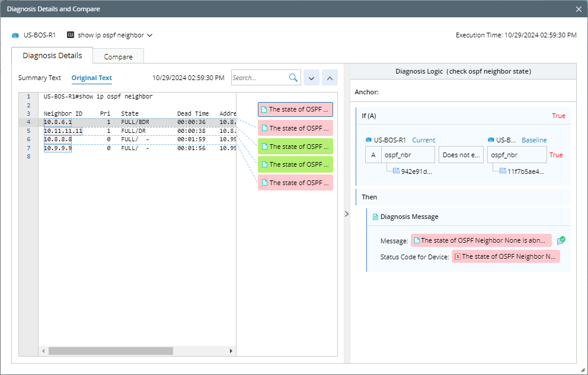
Task: Click the horizontal scrollbar right arrow
Action: (x=231, y=351)
